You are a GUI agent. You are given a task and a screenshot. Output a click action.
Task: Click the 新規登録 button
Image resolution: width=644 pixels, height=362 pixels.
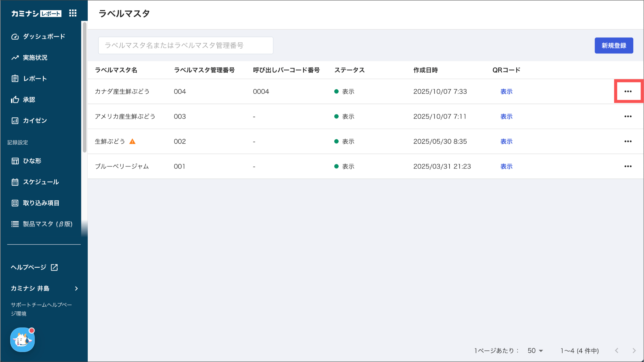[613, 46]
